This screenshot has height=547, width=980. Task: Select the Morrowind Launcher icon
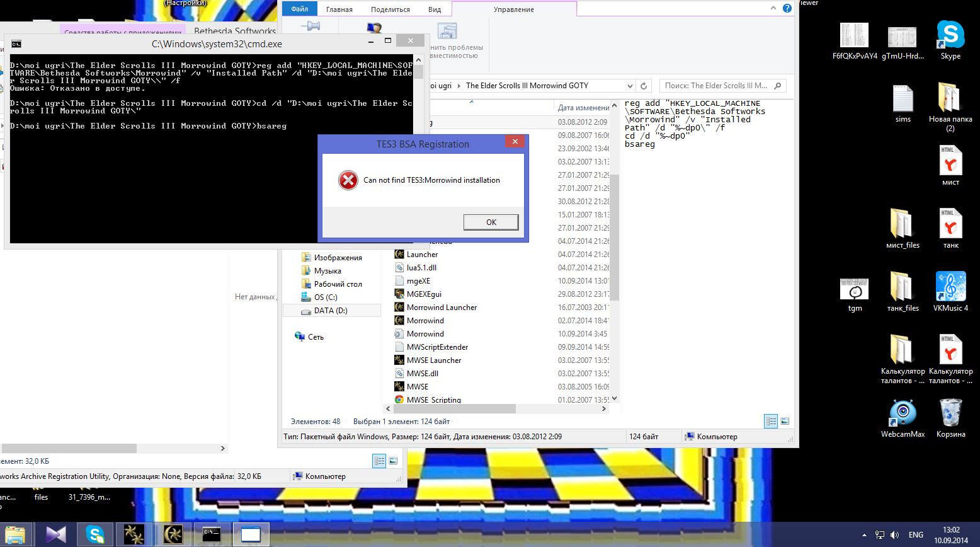click(399, 308)
